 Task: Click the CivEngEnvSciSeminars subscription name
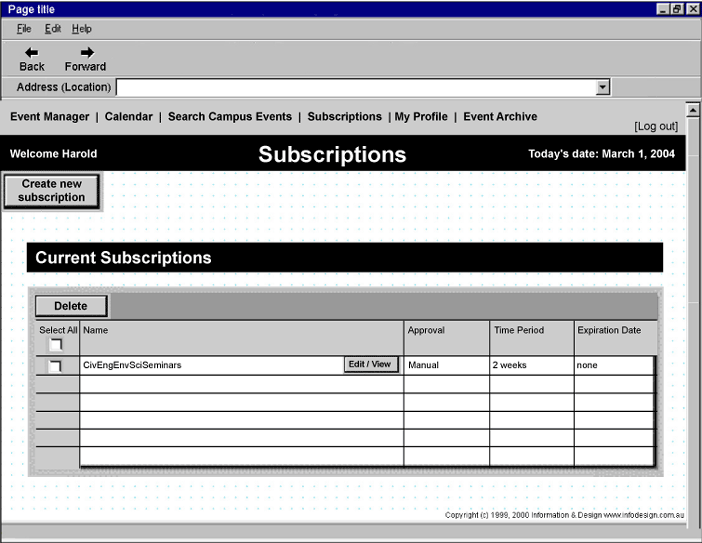tap(132, 365)
